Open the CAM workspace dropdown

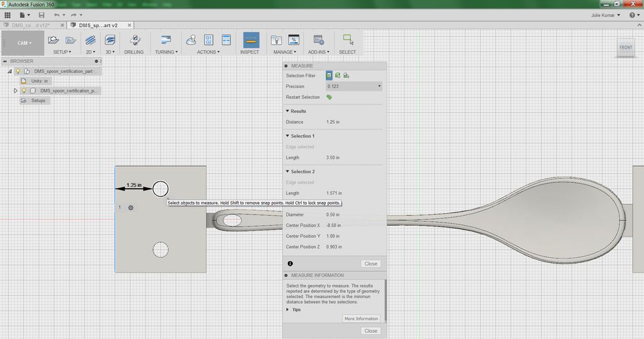point(23,43)
